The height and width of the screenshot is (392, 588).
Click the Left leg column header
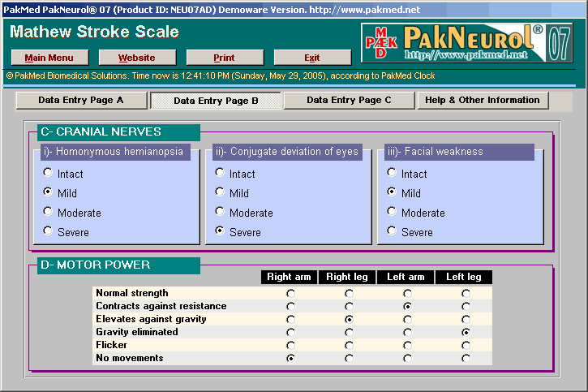[464, 278]
